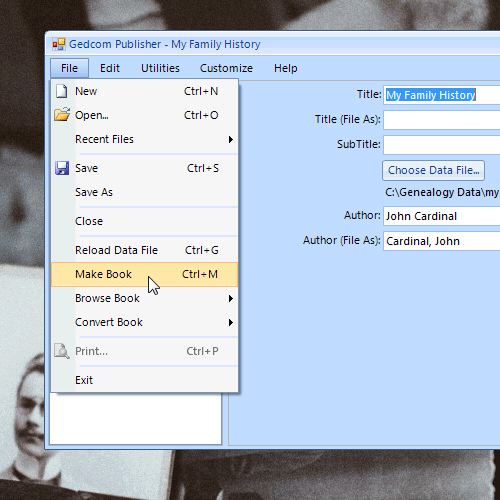Select Reload Data File menu entry

point(145,250)
